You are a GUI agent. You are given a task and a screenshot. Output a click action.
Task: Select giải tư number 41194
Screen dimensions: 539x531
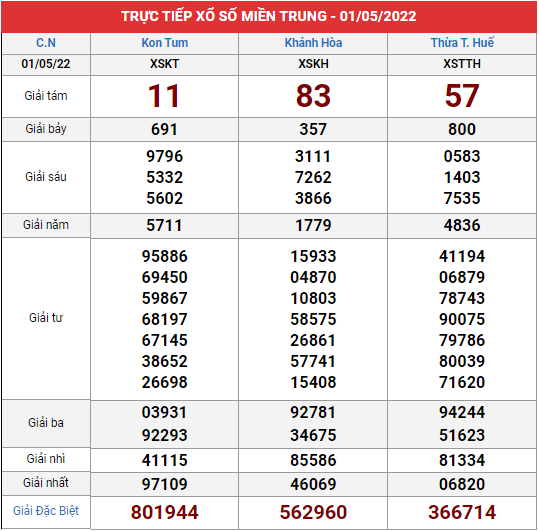point(462,256)
